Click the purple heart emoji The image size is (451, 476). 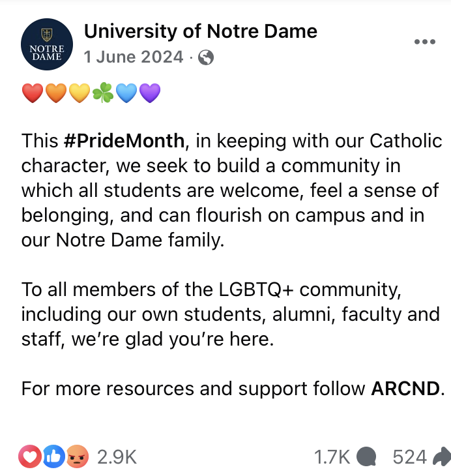pyautogui.click(x=149, y=94)
